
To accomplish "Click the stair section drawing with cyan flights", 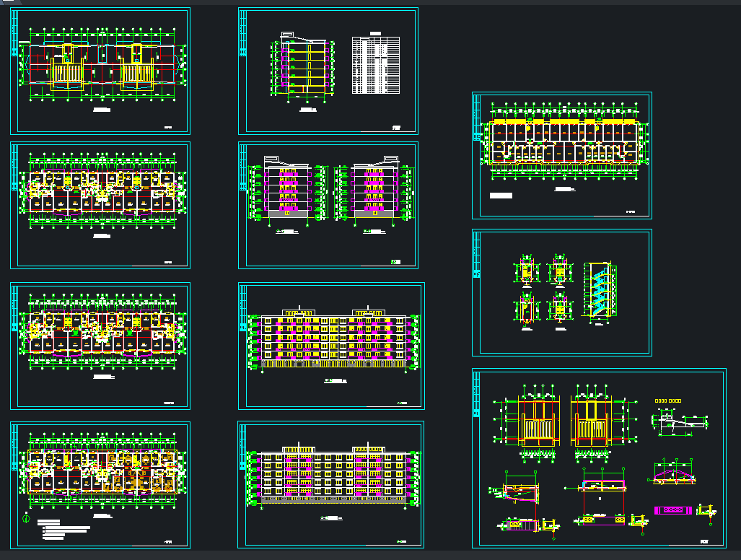I will [x=600, y=292].
